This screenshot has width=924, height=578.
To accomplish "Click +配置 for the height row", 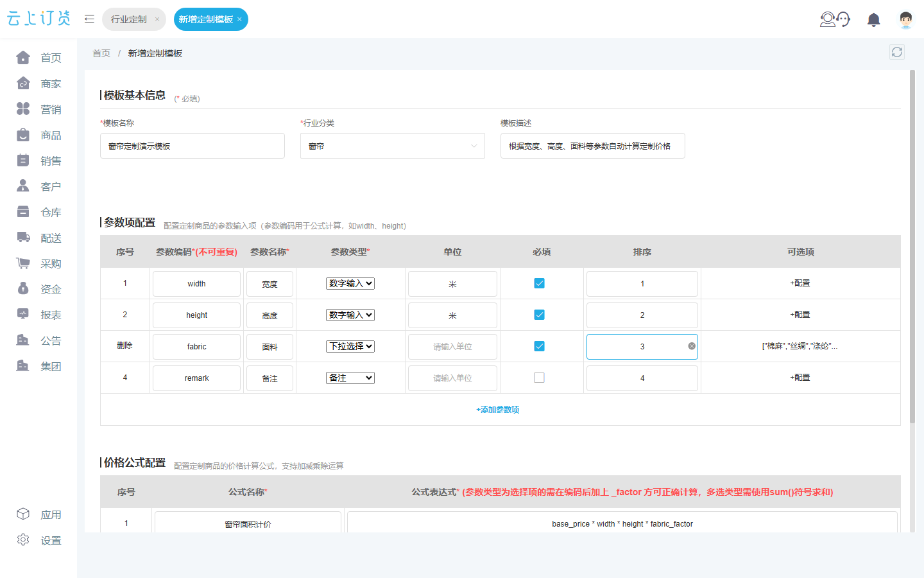I will click(x=800, y=315).
